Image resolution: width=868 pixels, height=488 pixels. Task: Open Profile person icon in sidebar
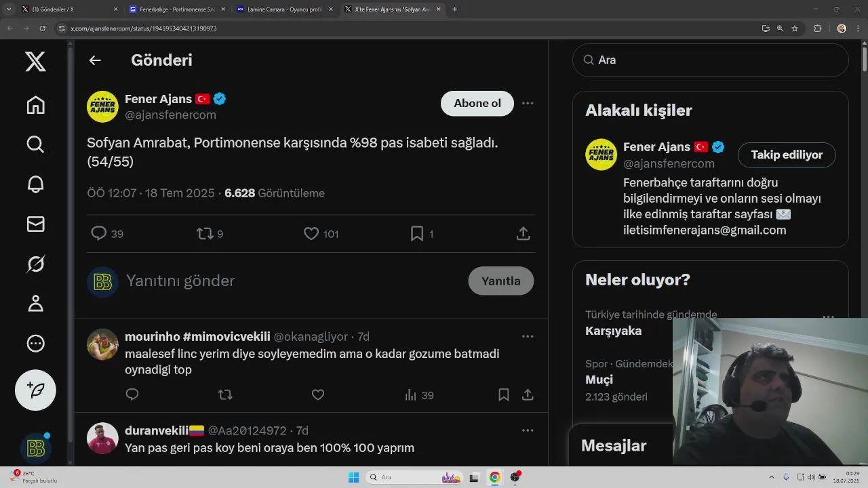tap(35, 303)
